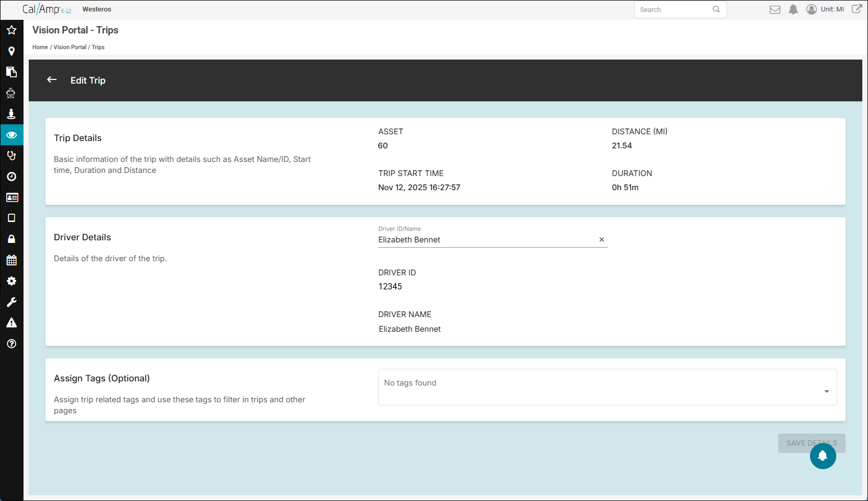Click the No tags found tags box
Image resolution: width=868 pixels, height=501 pixels.
607,387
